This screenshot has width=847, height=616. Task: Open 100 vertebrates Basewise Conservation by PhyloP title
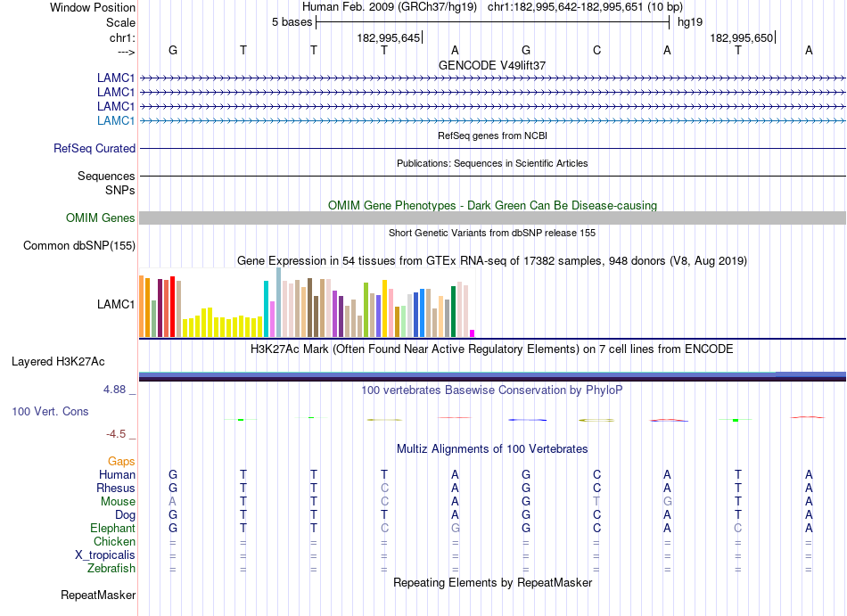tap(492, 390)
